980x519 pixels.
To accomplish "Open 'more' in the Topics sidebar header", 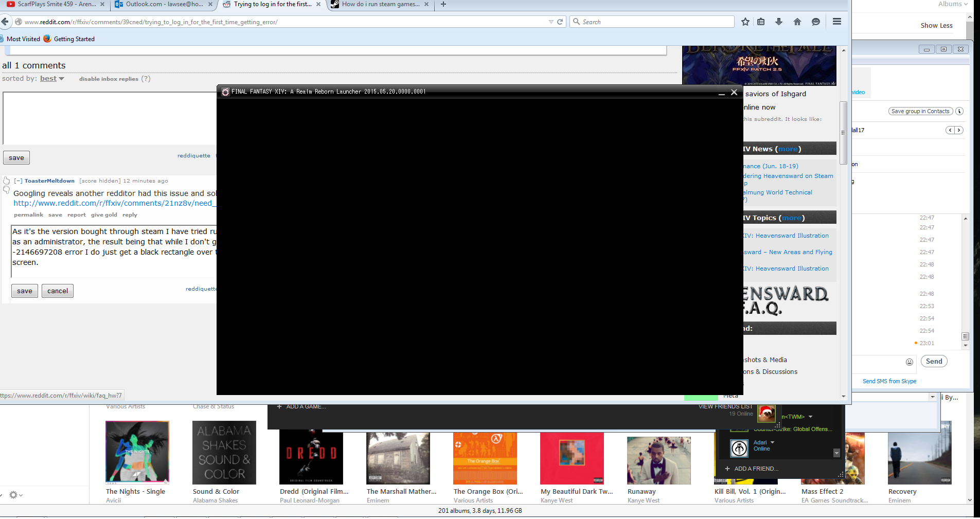I will point(792,218).
